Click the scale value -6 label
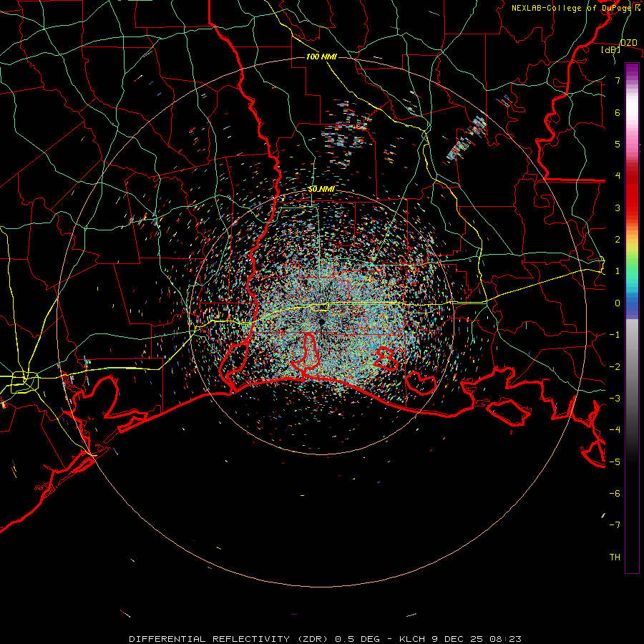This screenshot has height=644, width=644. point(615,494)
